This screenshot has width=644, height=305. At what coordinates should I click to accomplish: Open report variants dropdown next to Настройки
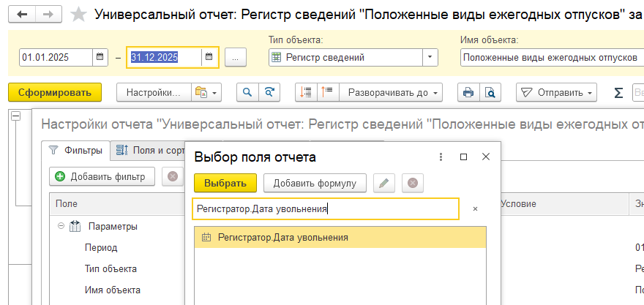coord(206,92)
